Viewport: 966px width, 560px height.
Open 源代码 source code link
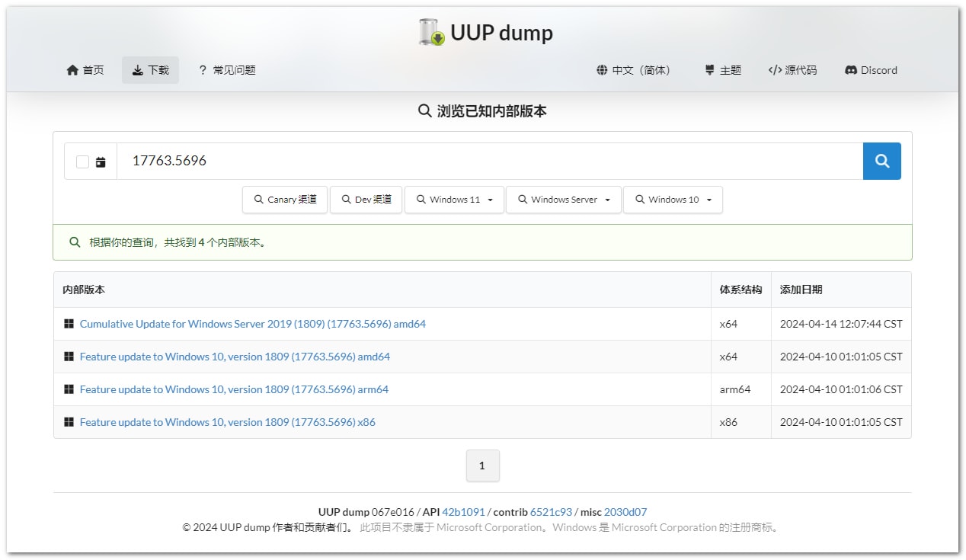pyautogui.click(x=792, y=70)
